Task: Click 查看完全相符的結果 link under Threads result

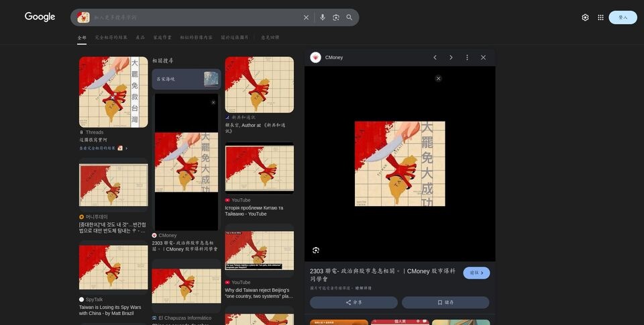Action: [103, 148]
